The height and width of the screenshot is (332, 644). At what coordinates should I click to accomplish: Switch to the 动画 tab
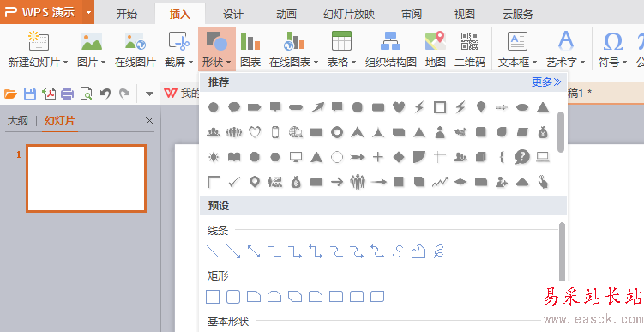coord(286,15)
